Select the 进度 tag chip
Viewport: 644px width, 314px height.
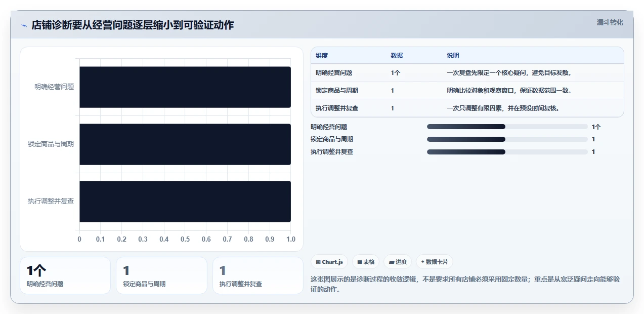coord(398,262)
